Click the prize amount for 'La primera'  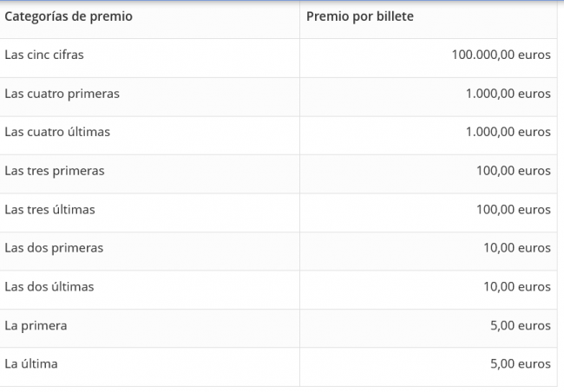click(x=520, y=325)
